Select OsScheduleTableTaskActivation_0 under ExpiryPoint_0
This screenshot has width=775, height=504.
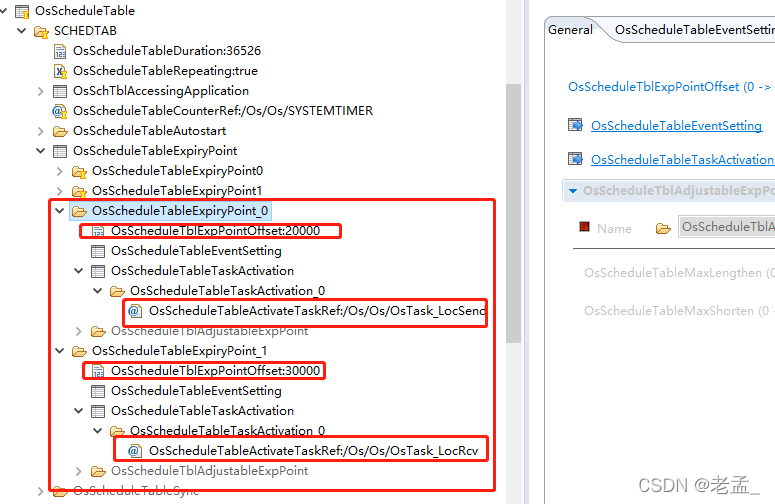tap(227, 291)
